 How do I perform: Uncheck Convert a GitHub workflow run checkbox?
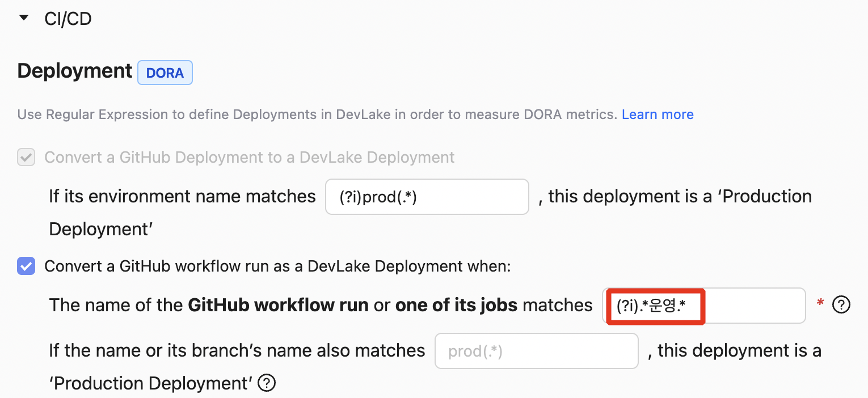point(26,266)
